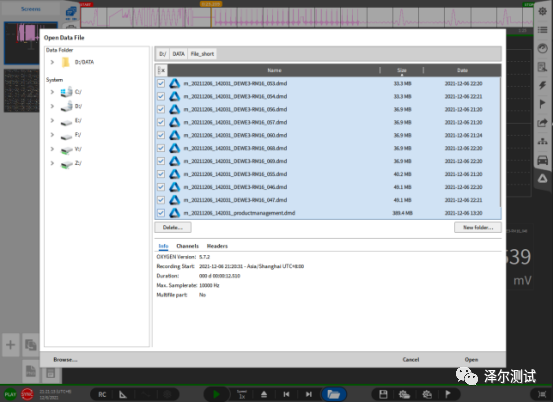Click the green PLAY mode indicator
554x402 pixels.
click(x=10, y=394)
